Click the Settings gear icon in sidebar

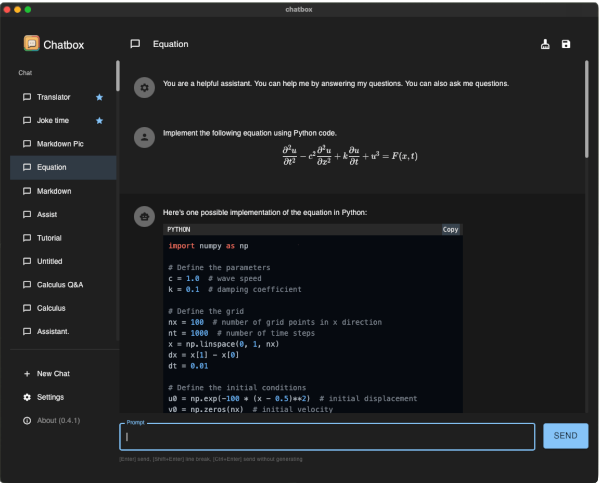(27, 397)
